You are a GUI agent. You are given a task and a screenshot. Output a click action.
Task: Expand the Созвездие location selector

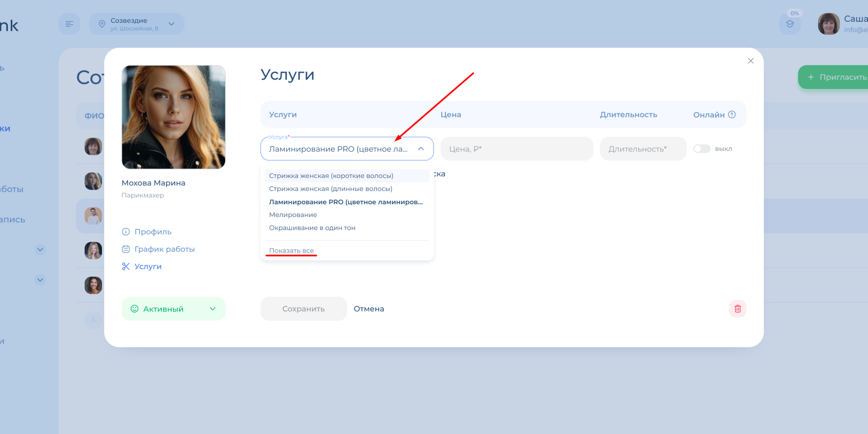click(172, 24)
